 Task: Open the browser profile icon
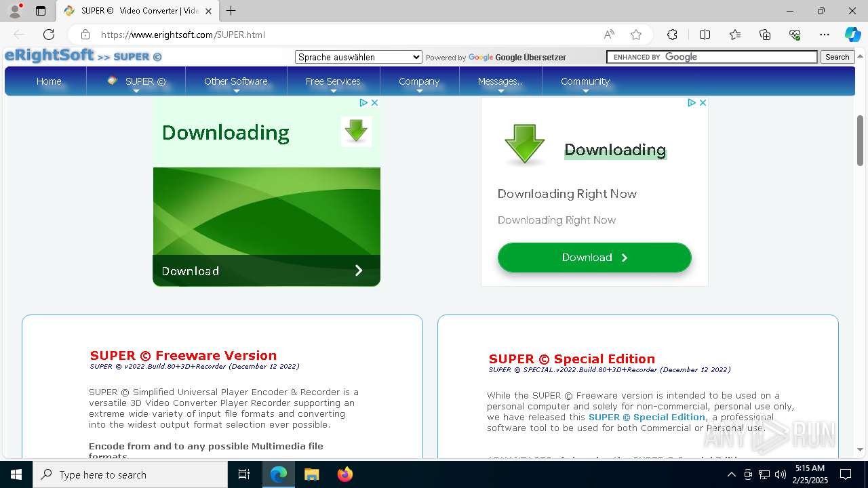(x=15, y=11)
